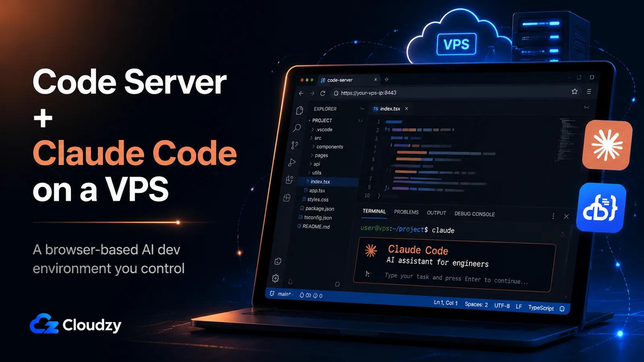
Task: Click the EXPLORER panel title
Action: [x=325, y=109]
